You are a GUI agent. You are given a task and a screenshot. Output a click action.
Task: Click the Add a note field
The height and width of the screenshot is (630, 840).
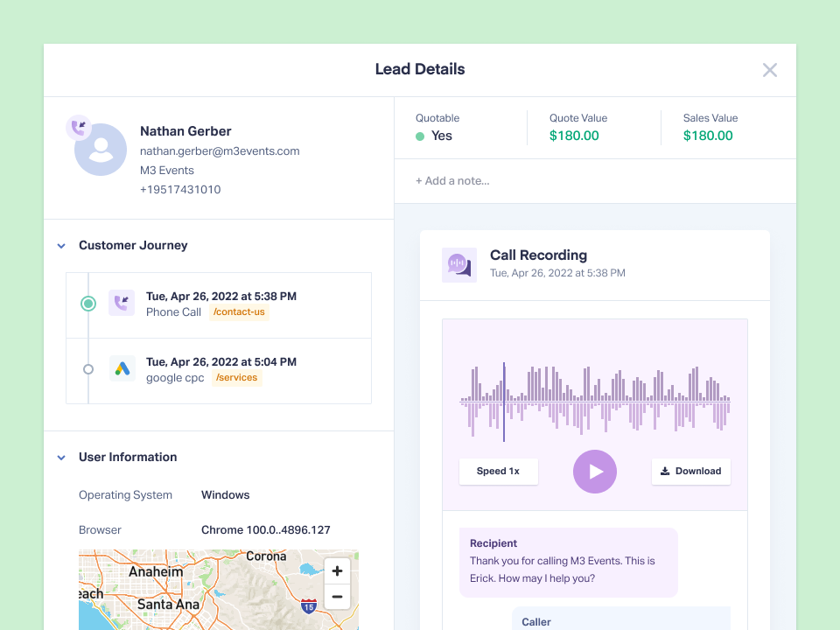(453, 180)
